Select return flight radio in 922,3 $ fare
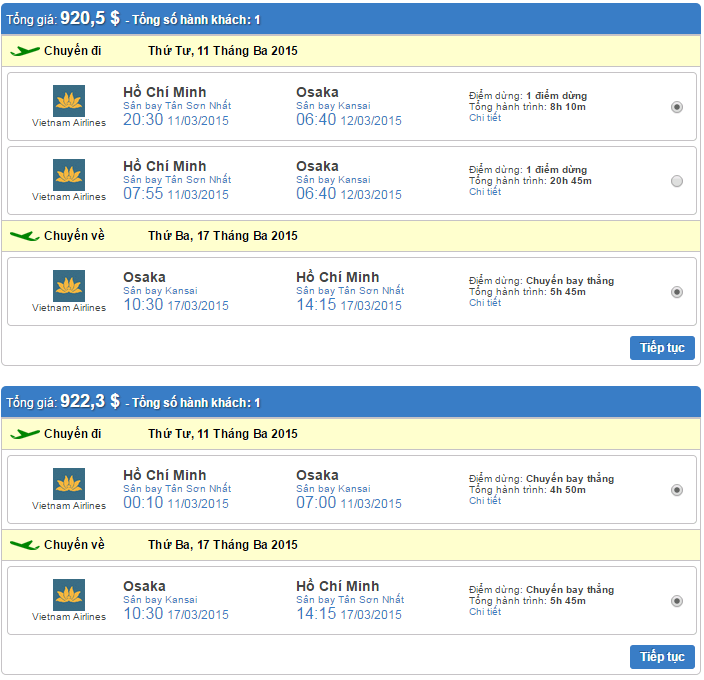This screenshot has height=680, width=704. point(677,601)
